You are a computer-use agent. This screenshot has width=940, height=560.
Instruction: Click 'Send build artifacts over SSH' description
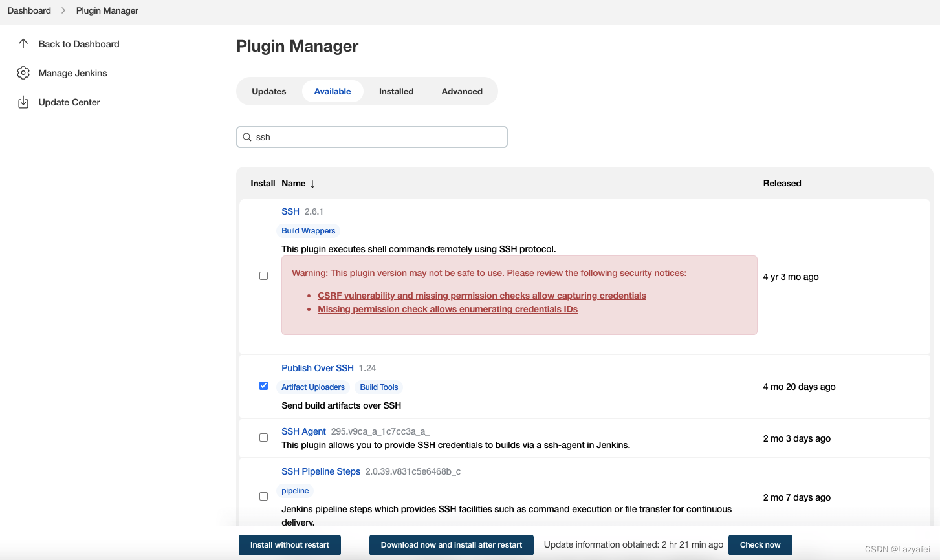[x=341, y=405]
